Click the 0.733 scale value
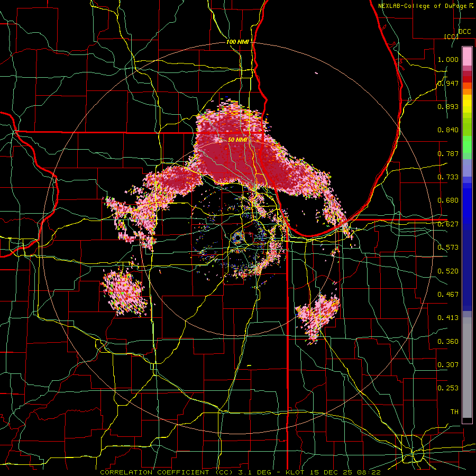The width and height of the screenshot is (476, 476). (448, 177)
